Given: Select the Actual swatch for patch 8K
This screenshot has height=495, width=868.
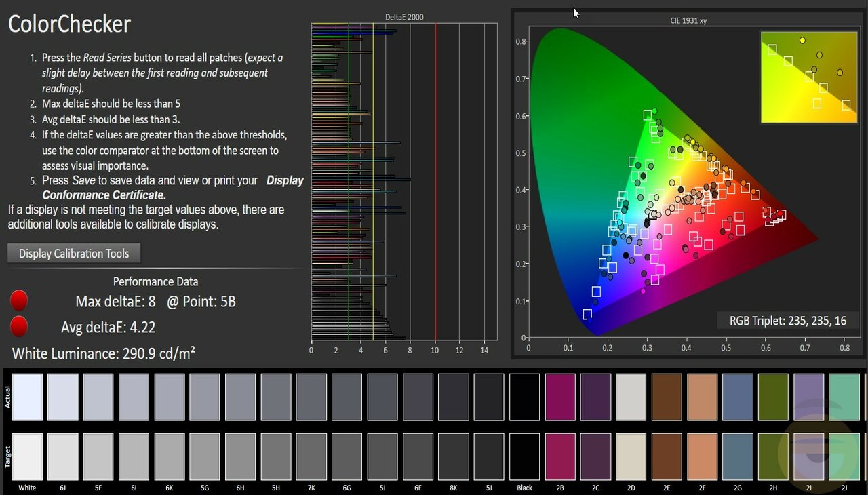Looking at the screenshot, I should 454,397.
